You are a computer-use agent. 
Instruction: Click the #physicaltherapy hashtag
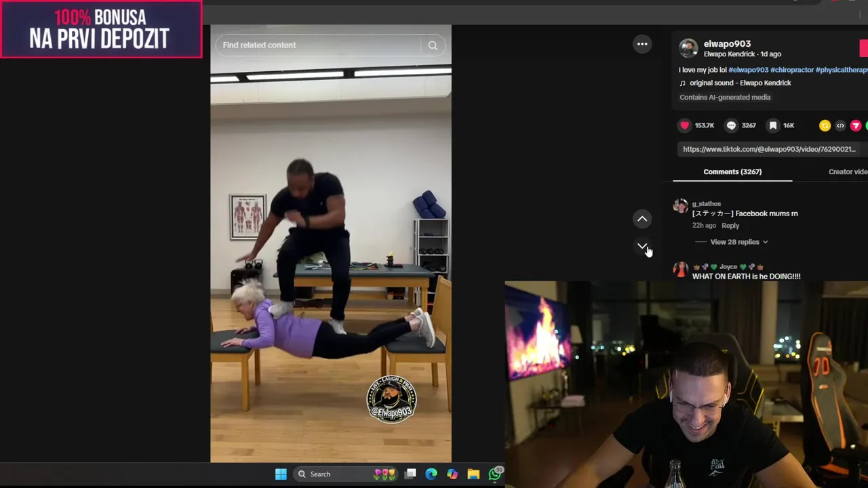pyautogui.click(x=842, y=70)
